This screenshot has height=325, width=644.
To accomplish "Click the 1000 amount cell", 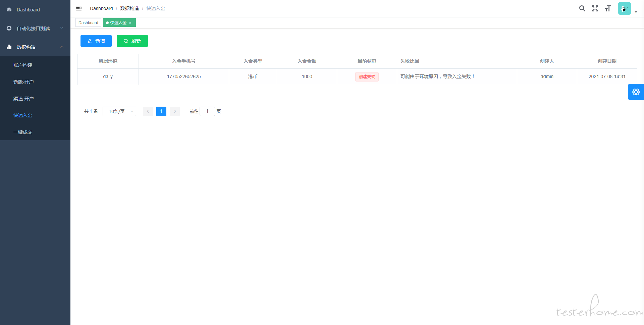I will click(307, 76).
